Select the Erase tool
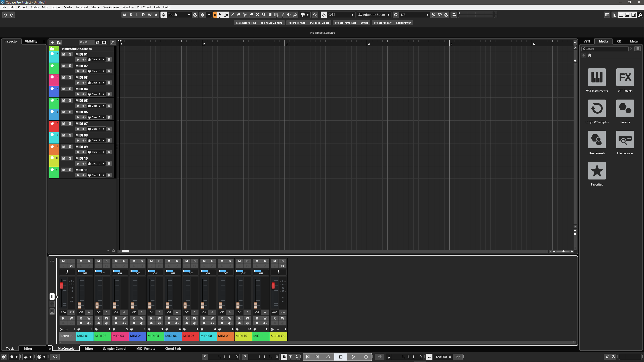 [x=239, y=15]
